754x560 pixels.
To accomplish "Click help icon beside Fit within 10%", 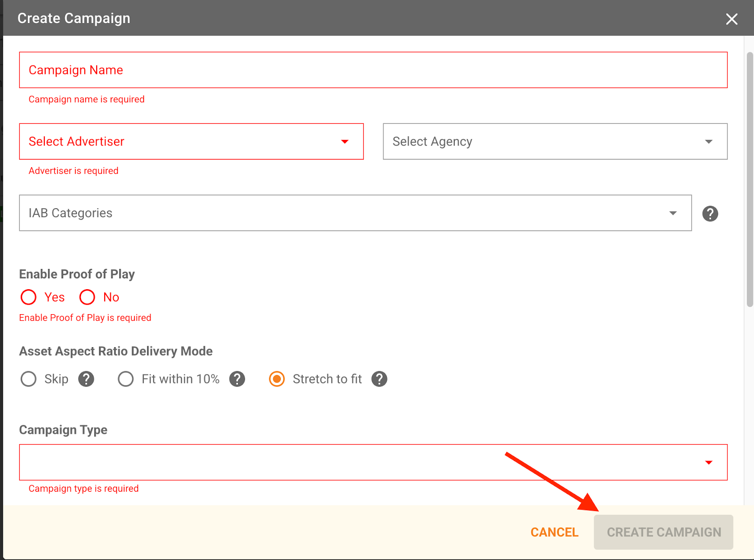I will 237,379.
